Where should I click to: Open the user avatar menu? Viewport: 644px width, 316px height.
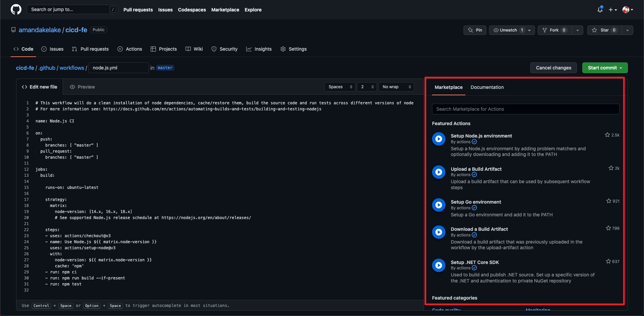click(x=628, y=10)
